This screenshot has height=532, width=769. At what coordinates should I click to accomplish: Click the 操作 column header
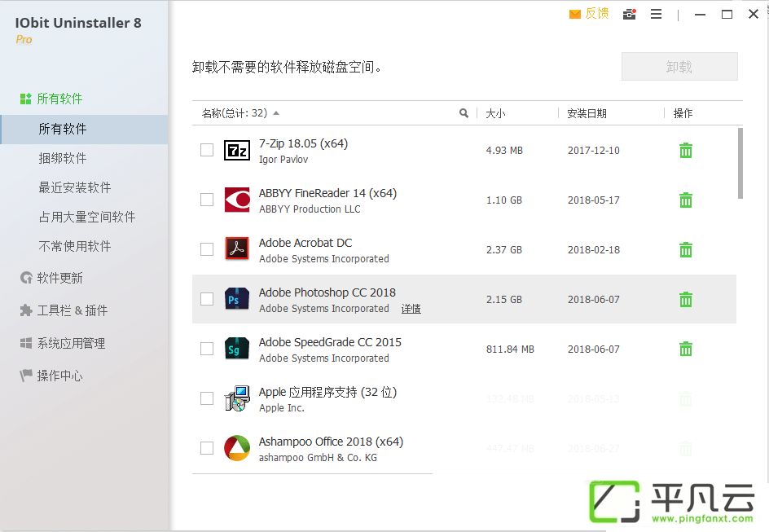pos(683,114)
